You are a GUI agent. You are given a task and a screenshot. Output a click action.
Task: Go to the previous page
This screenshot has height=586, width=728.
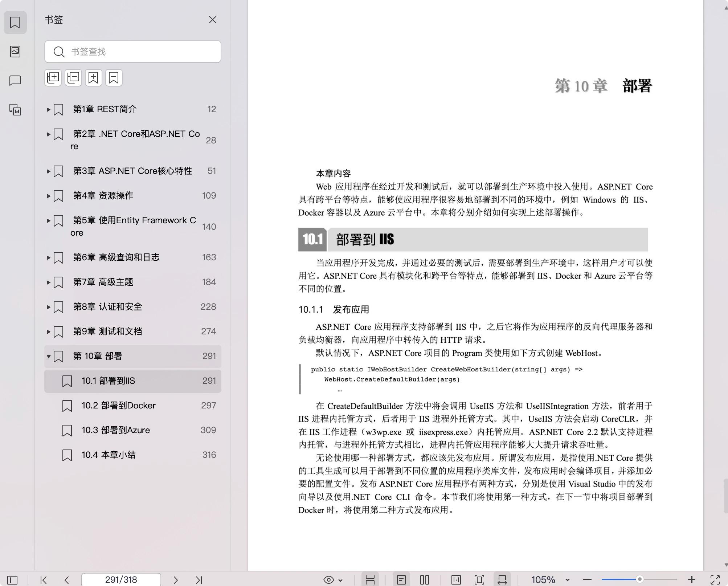(x=67, y=580)
